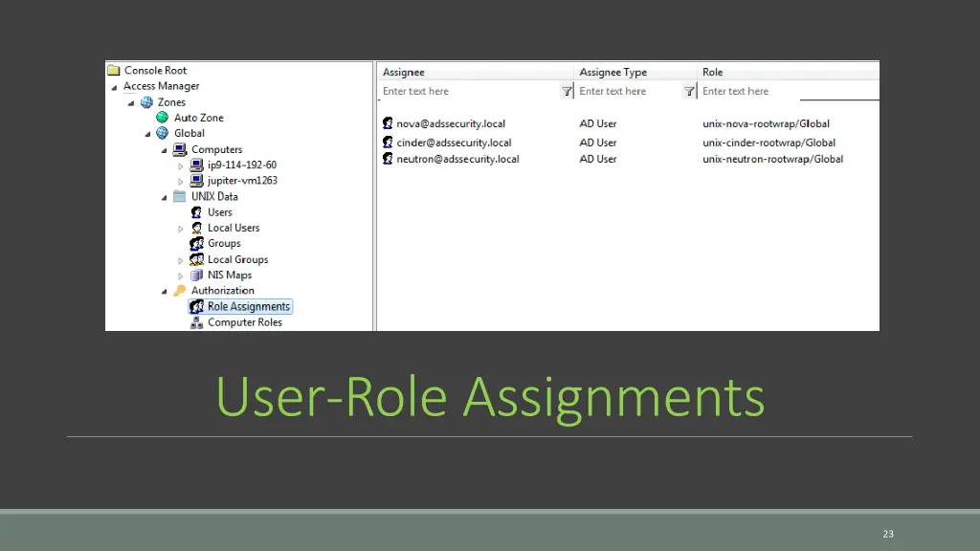Click the Console Root folder icon
The height and width of the screenshot is (551, 980).
click(113, 70)
